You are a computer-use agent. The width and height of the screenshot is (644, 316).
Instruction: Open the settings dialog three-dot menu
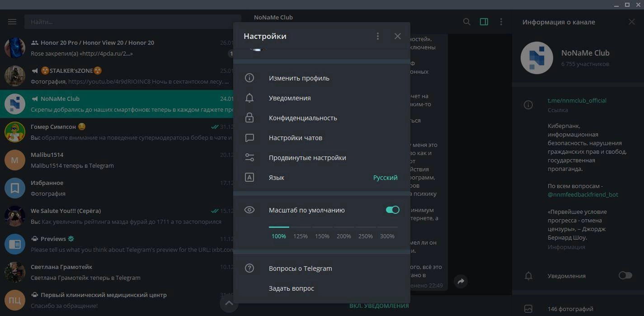378,36
